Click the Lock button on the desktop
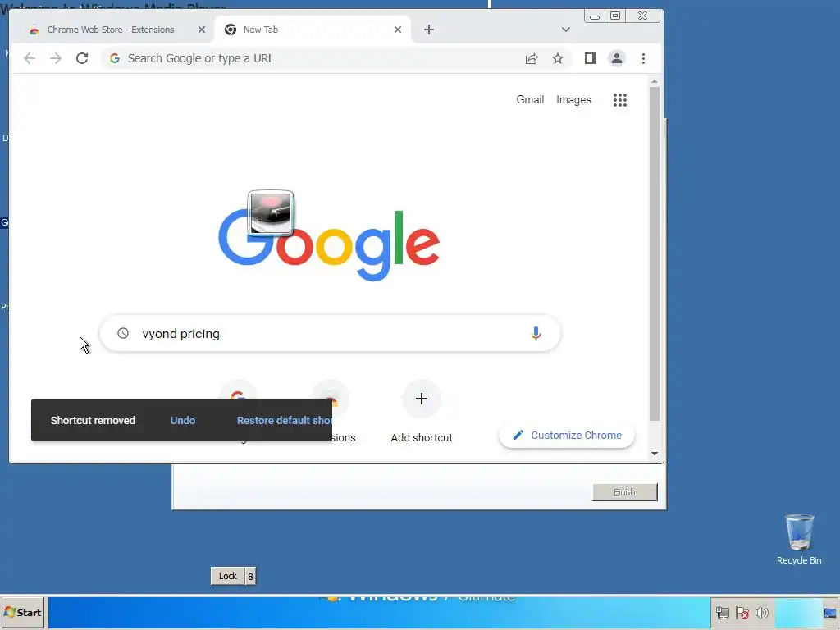Image resolution: width=840 pixels, height=630 pixels. pos(228,576)
